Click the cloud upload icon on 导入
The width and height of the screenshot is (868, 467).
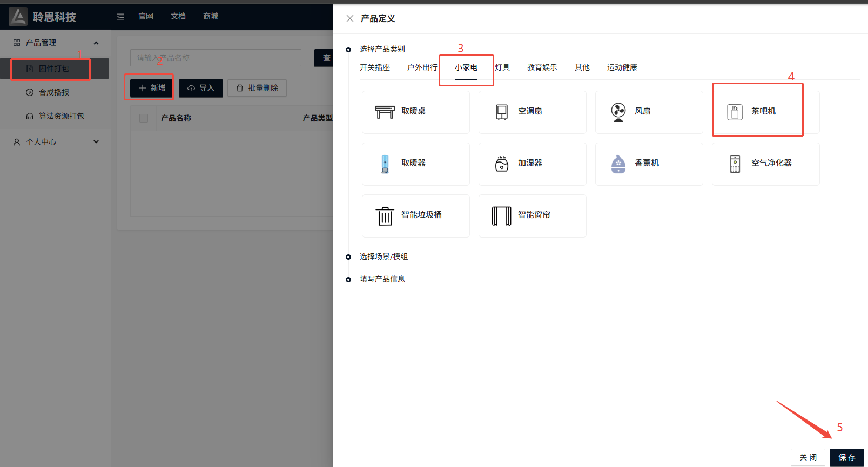click(x=191, y=88)
